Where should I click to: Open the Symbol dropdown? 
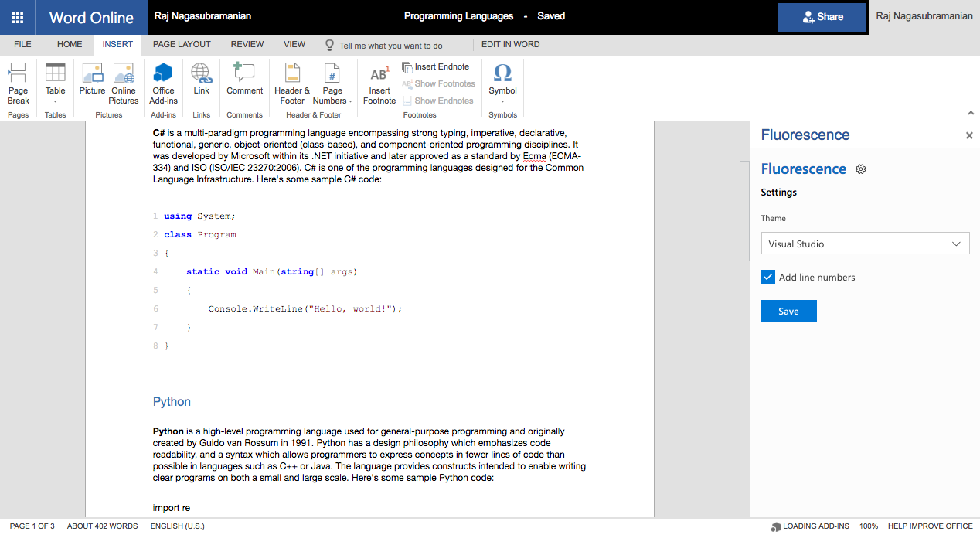tap(502, 84)
